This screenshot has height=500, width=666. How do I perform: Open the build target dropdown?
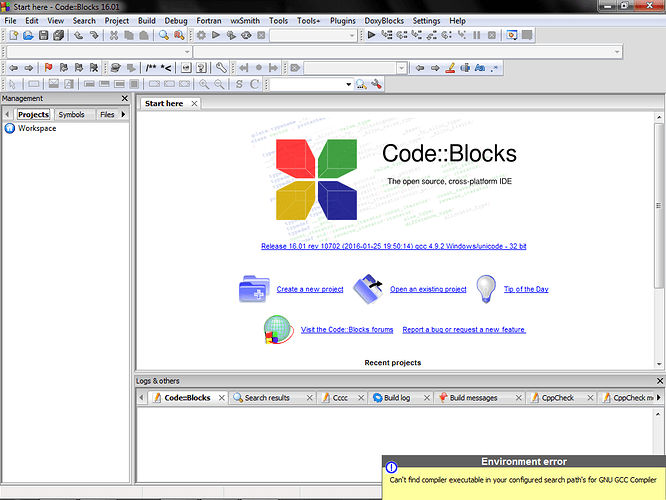pos(313,36)
